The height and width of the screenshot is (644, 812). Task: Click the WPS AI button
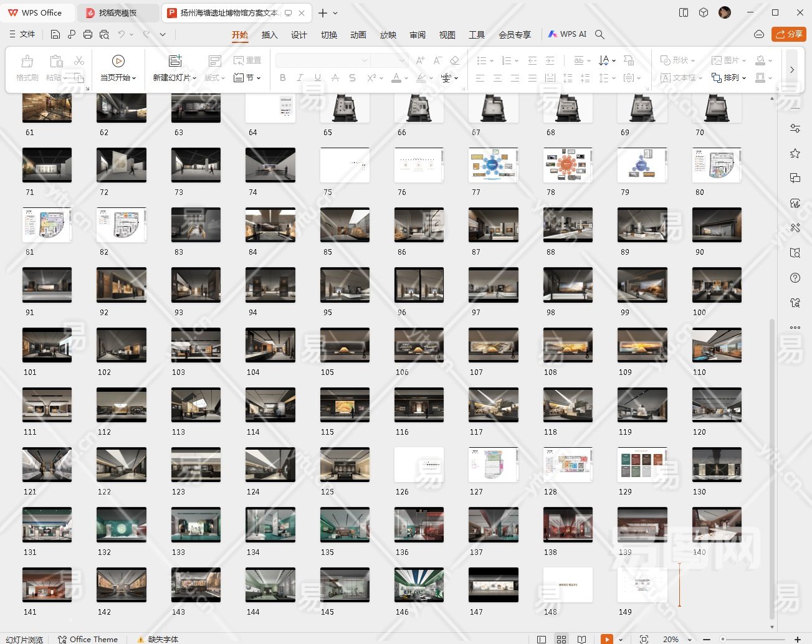click(x=567, y=34)
